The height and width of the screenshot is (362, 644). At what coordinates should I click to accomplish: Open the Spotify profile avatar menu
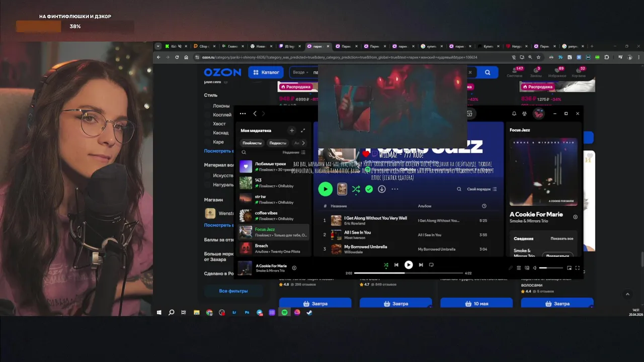pyautogui.click(x=538, y=114)
